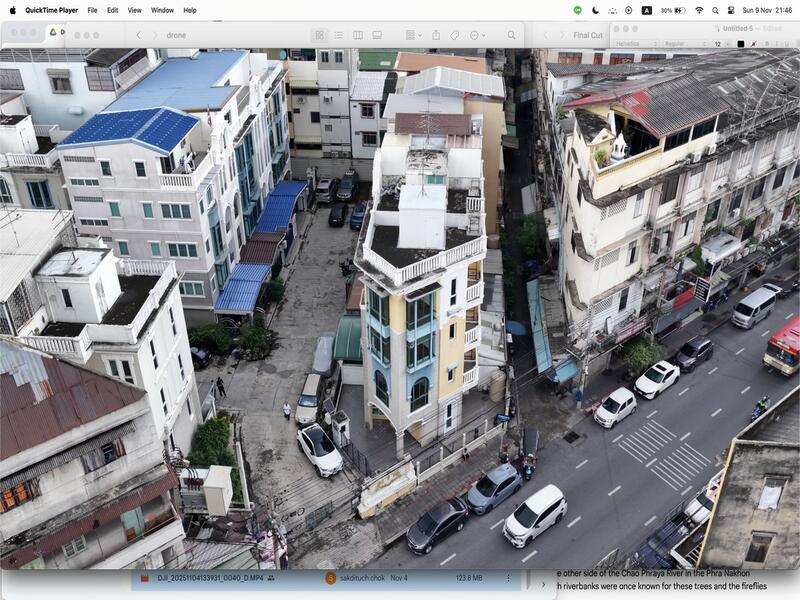Click the Tags icon in the Finder toolbar
Viewport: 800px width, 600px height.
click(456, 36)
